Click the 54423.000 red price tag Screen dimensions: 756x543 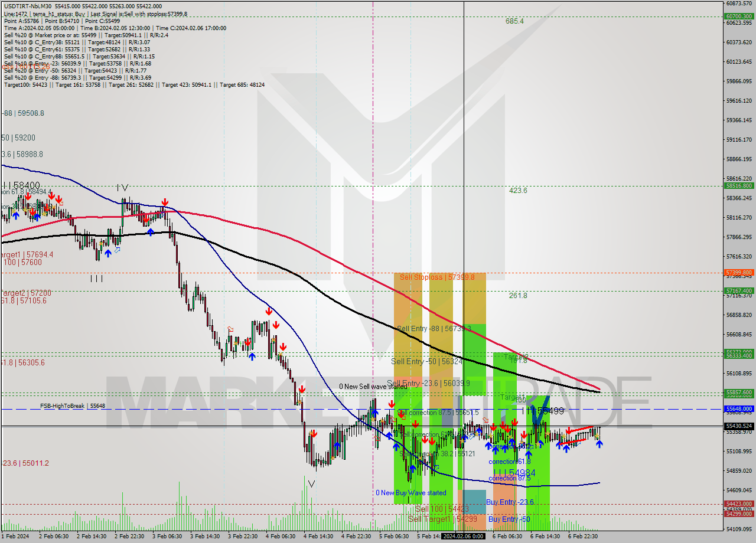[739, 504]
